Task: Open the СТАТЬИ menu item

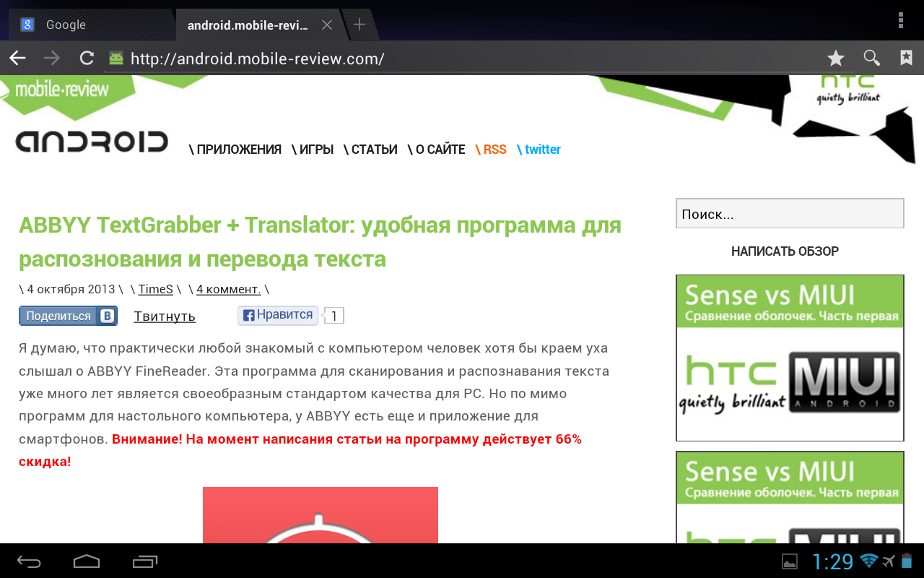Action: tap(370, 150)
